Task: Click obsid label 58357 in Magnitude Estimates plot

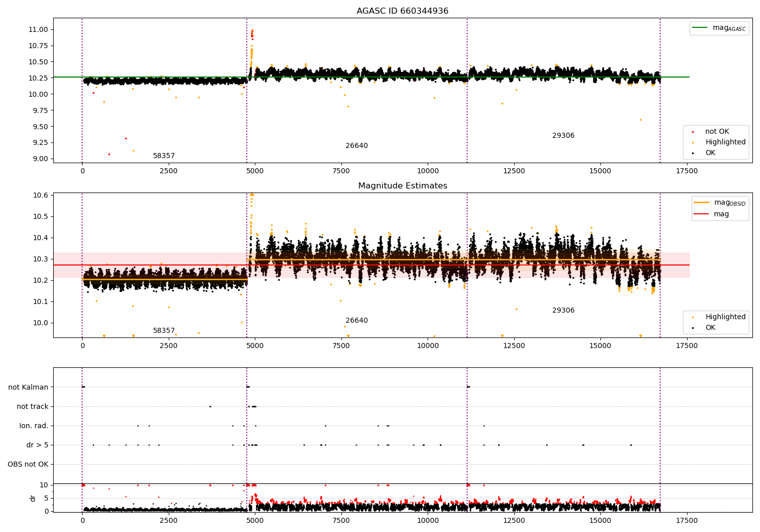Action: [164, 330]
